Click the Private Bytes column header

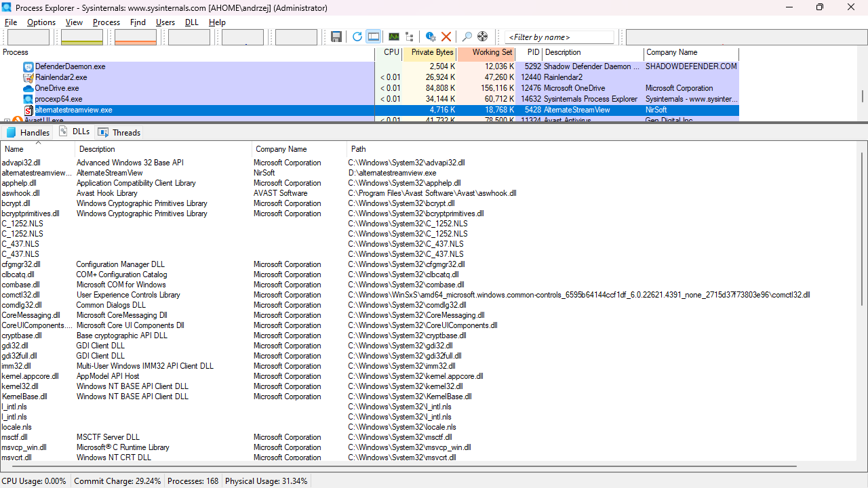(x=432, y=52)
